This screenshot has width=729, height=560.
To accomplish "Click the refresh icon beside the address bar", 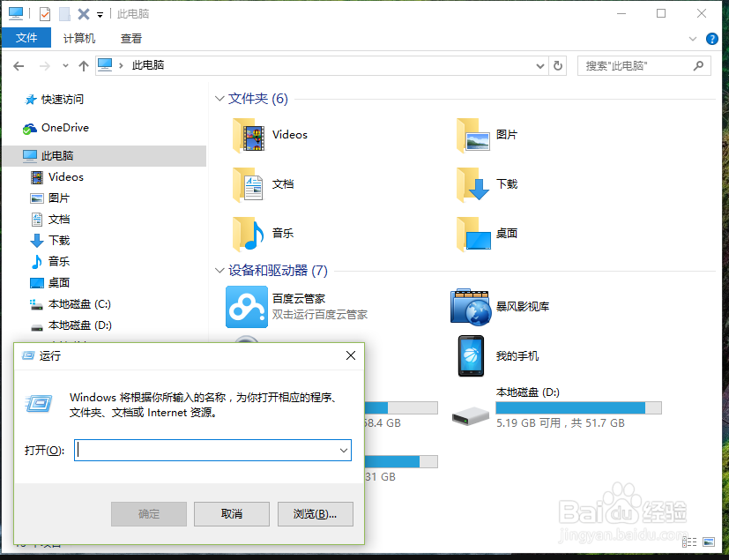I will tap(559, 65).
